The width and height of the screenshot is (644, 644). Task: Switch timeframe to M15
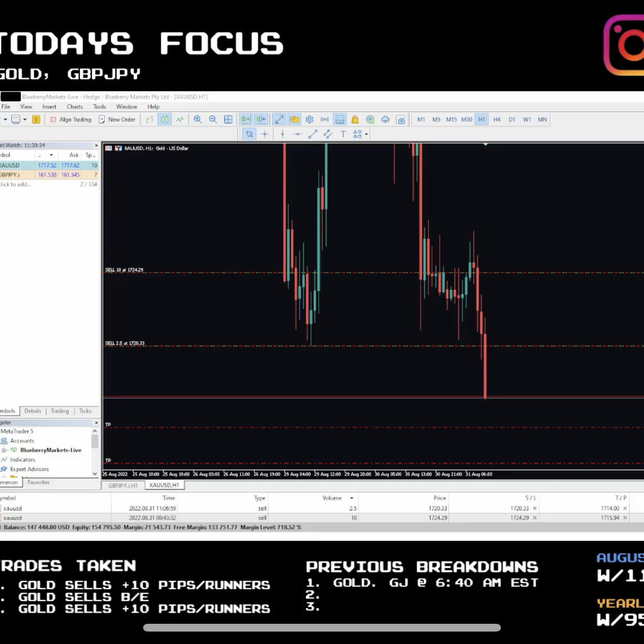[452, 119]
